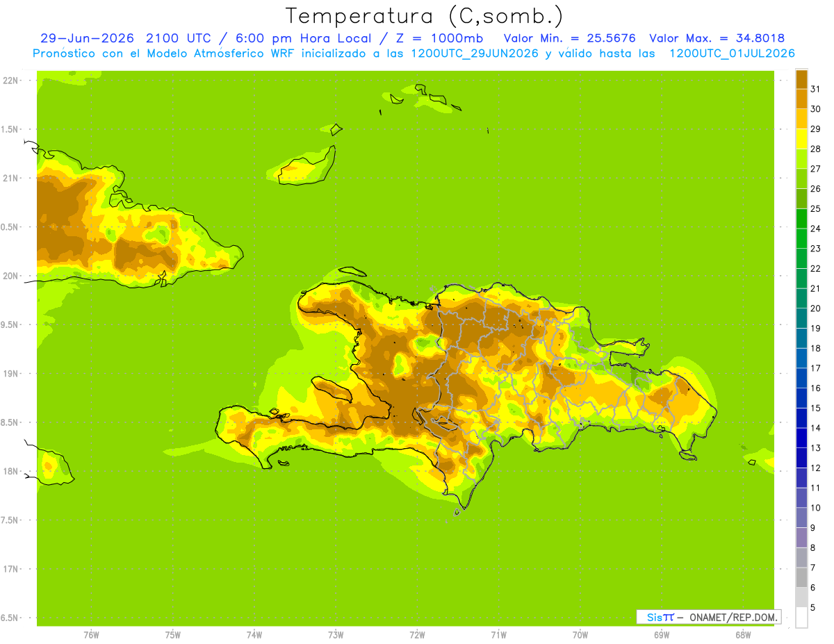The width and height of the screenshot is (834, 644).
Task: Click the '68W' longitude label
Action: coord(743,635)
